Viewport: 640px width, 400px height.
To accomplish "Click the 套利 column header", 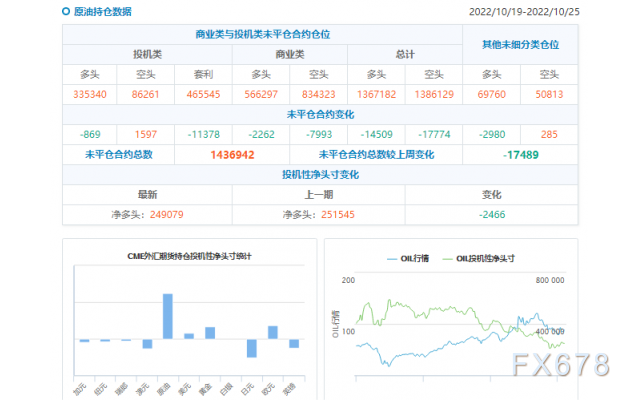I will 203,74.
